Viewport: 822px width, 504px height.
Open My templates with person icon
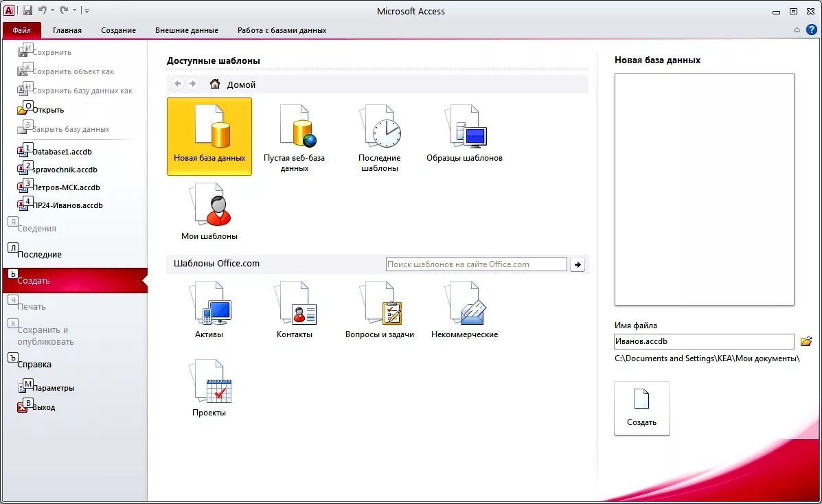[209, 211]
